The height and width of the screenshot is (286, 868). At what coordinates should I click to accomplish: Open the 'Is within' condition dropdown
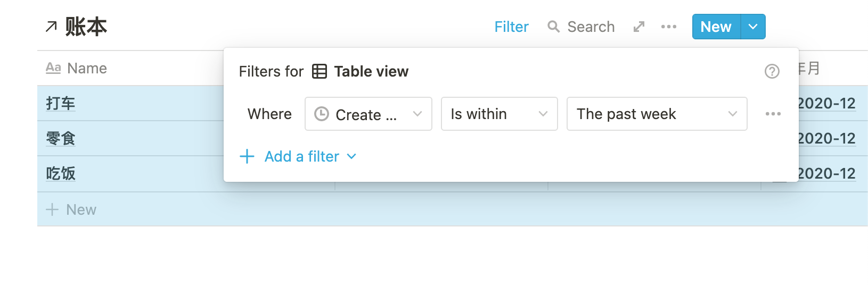click(499, 114)
